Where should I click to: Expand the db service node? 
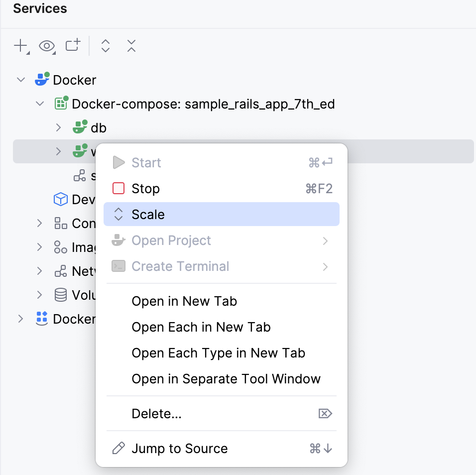pos(58,127)
